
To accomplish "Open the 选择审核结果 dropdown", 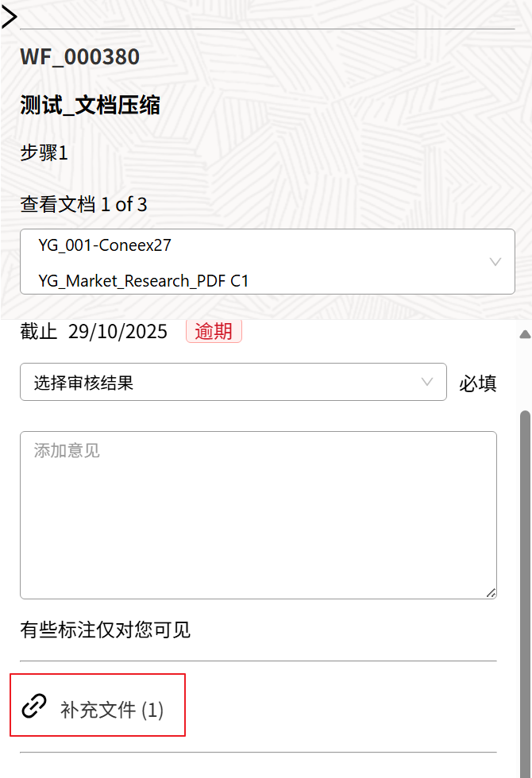I will (222, 382).
